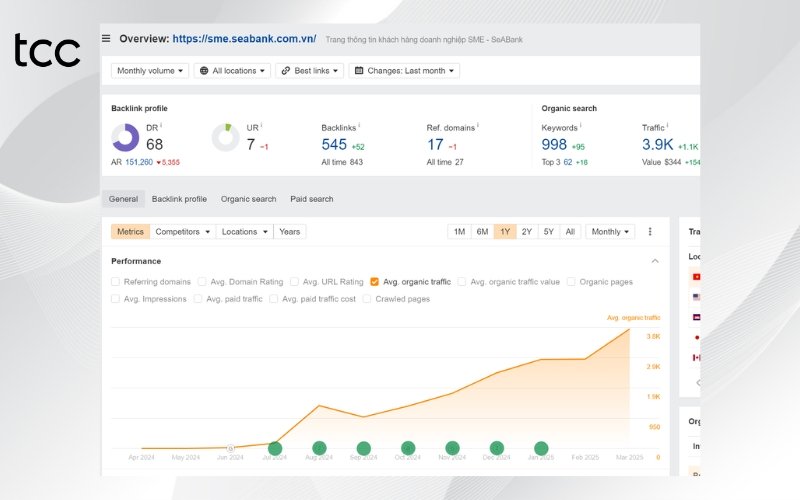
Task: Enable Organic pages checkbox
Action: click(571, 282)
